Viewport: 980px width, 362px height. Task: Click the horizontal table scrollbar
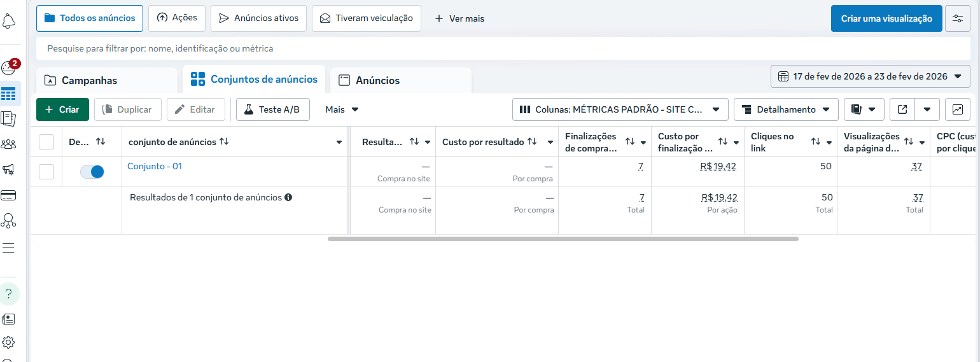point(563,239)
